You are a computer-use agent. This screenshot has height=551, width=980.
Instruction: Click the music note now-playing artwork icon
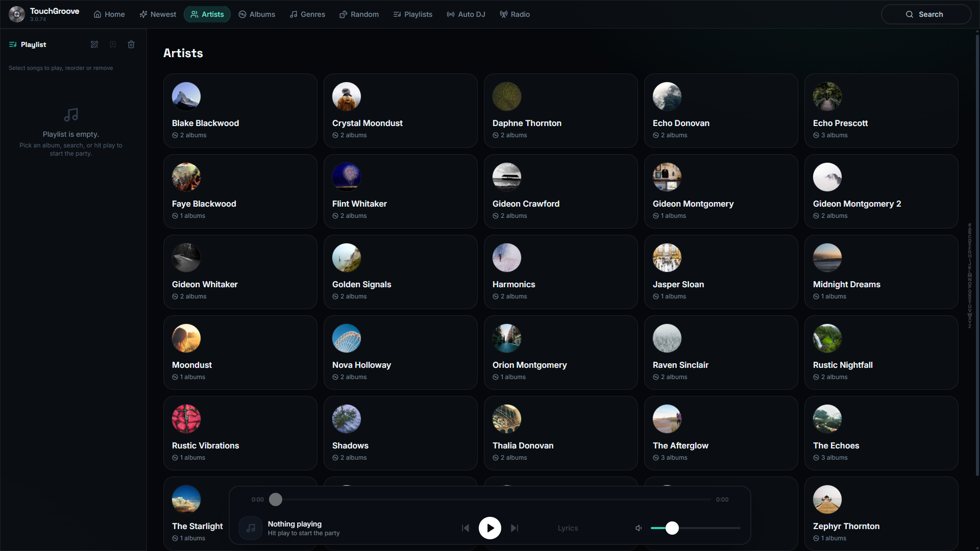[251, 528]
